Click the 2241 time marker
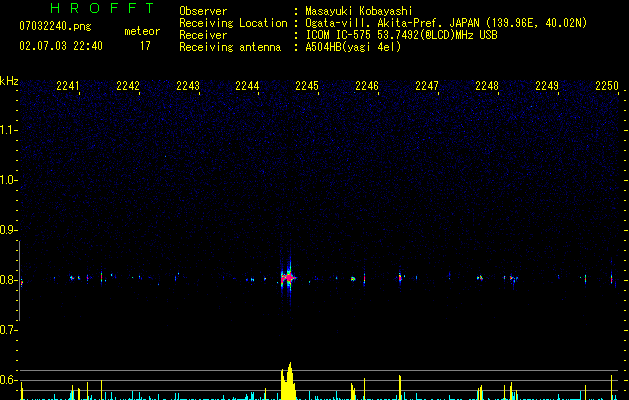 point(68,86)
